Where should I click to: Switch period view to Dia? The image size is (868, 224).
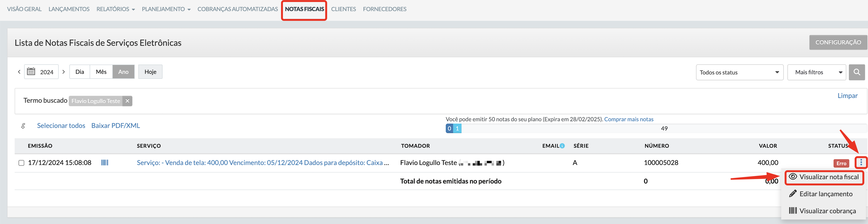[80, 72]
